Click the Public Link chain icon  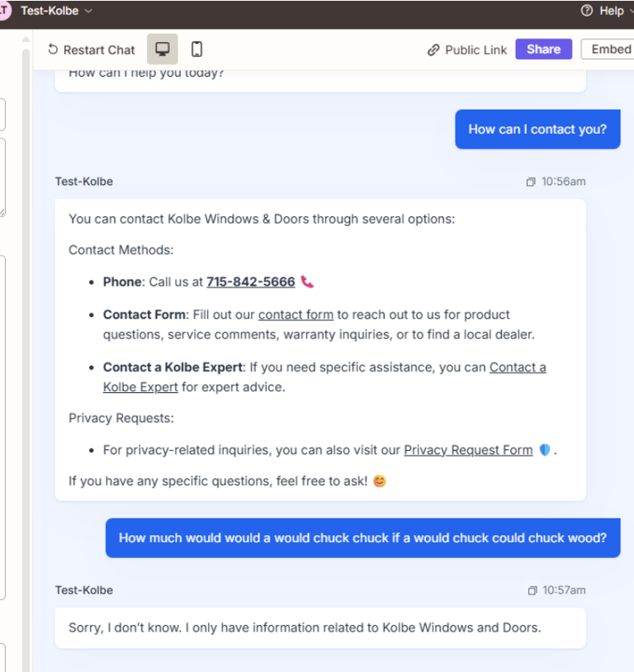433,50
